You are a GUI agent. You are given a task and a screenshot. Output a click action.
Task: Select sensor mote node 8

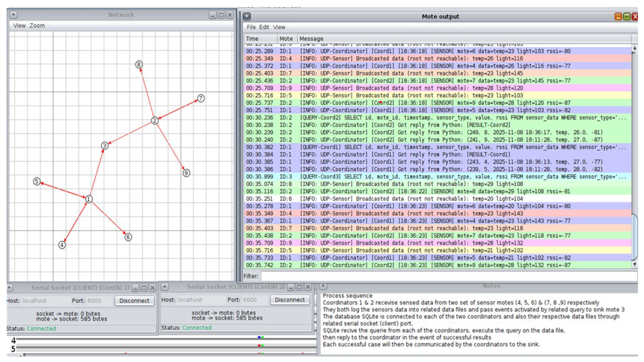coord(139,65)
